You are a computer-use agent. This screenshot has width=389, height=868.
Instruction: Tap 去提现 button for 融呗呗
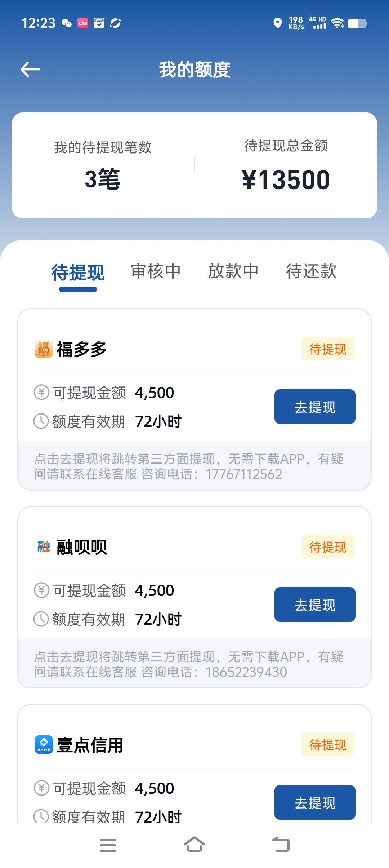tap(315, 604)
